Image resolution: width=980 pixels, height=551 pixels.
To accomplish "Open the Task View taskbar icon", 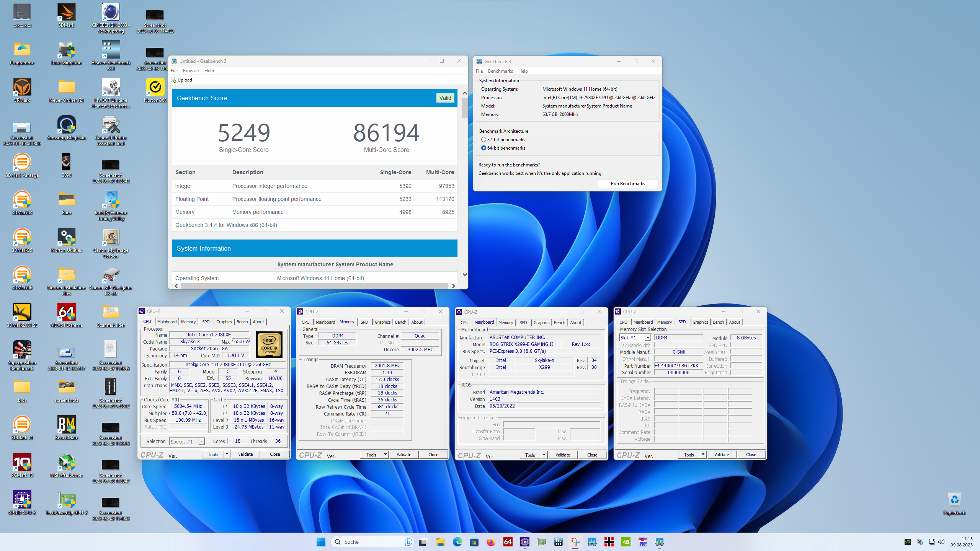I will (423, 542).
